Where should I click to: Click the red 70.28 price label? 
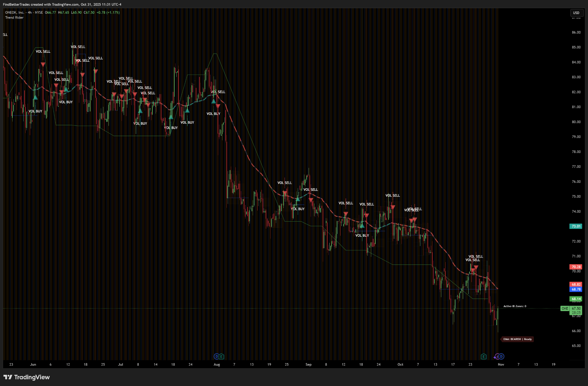576,267
